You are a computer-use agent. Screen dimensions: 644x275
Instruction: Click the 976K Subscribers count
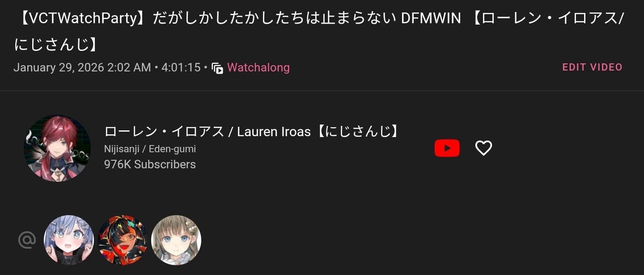150,164
